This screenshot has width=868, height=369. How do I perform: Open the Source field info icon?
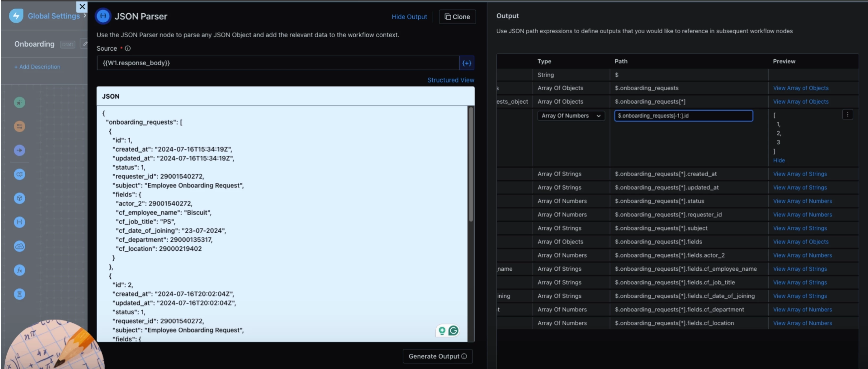(x=128, y=48)
